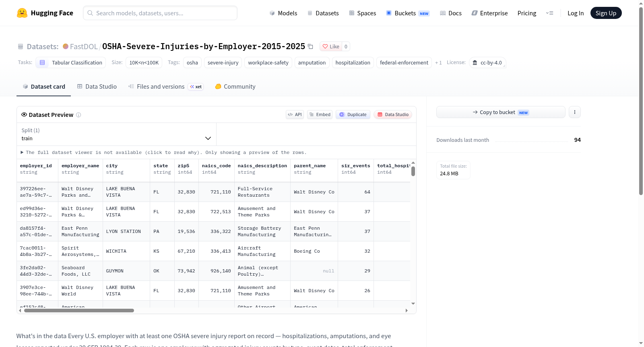Select the federal-enforcement tag
The image size is (644, 347).
pyautogui.click(x=404, y=62)
